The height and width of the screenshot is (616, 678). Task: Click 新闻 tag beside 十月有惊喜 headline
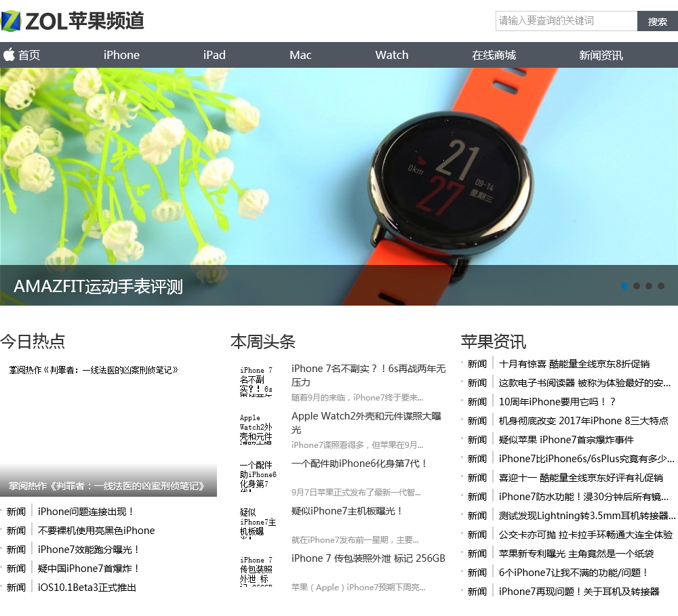point(477,364)
